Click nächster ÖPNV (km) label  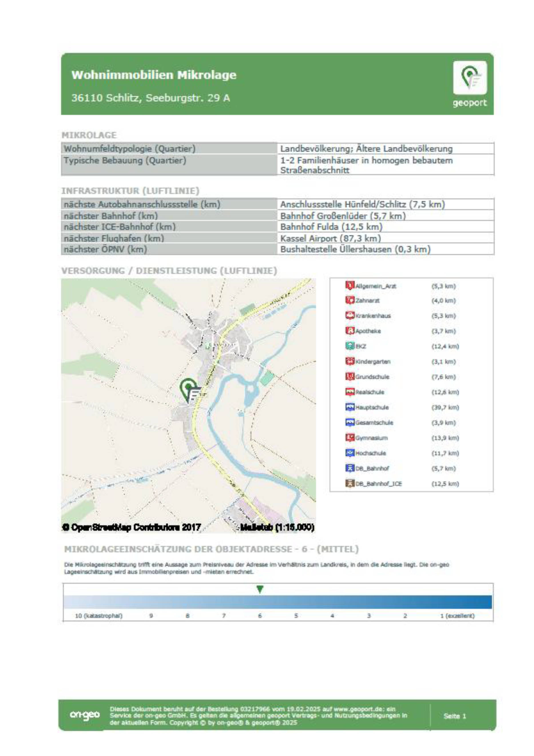106,249
